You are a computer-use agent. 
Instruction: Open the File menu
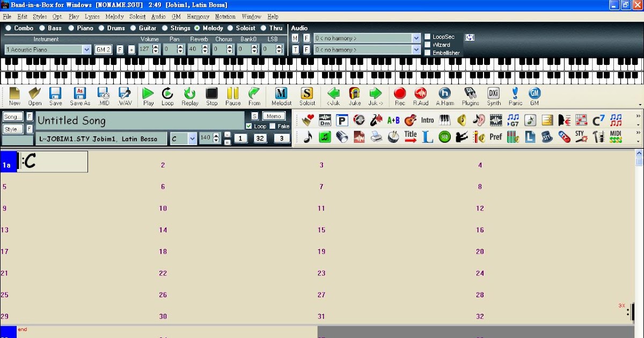7,17
